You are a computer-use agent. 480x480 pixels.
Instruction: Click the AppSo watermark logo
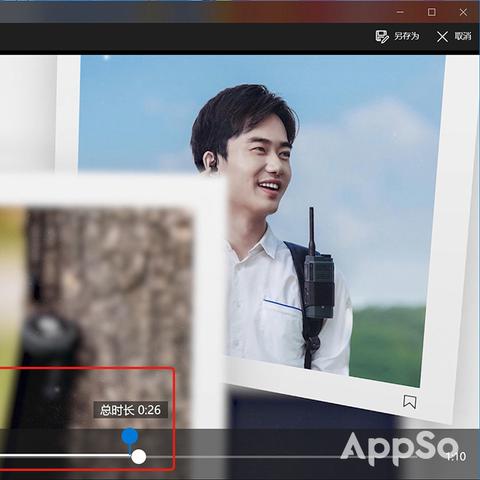point(399,447)
